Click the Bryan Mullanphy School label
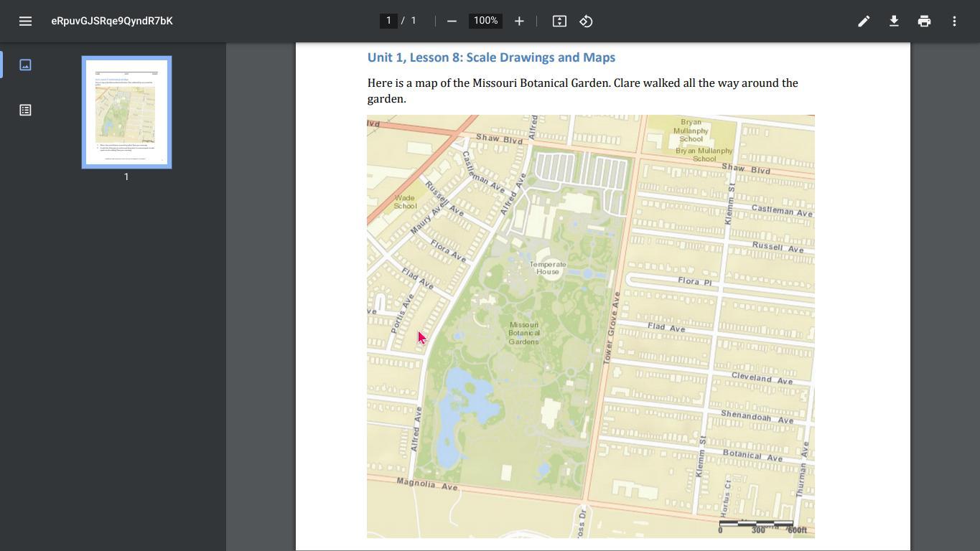 (691, 131)
